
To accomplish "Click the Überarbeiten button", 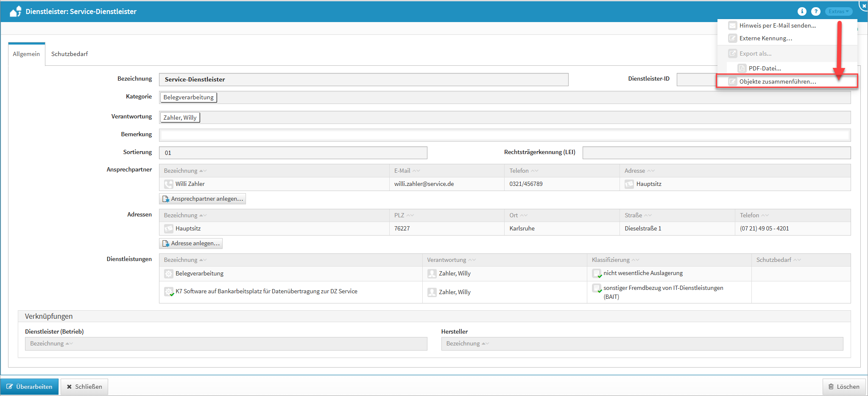I will (30, 387).
